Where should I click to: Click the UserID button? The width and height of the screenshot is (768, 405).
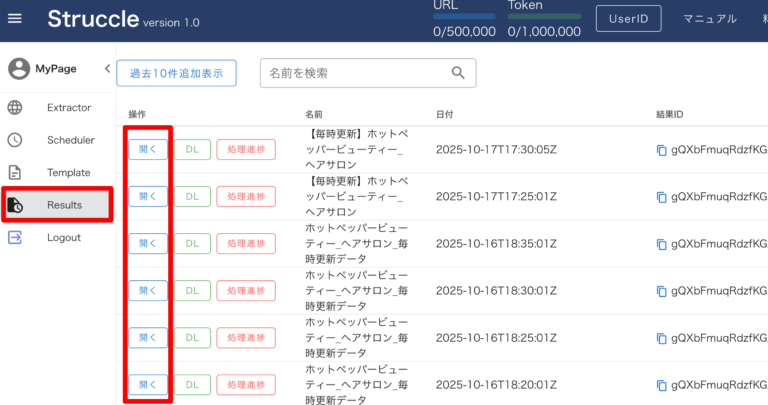[628, 19]
